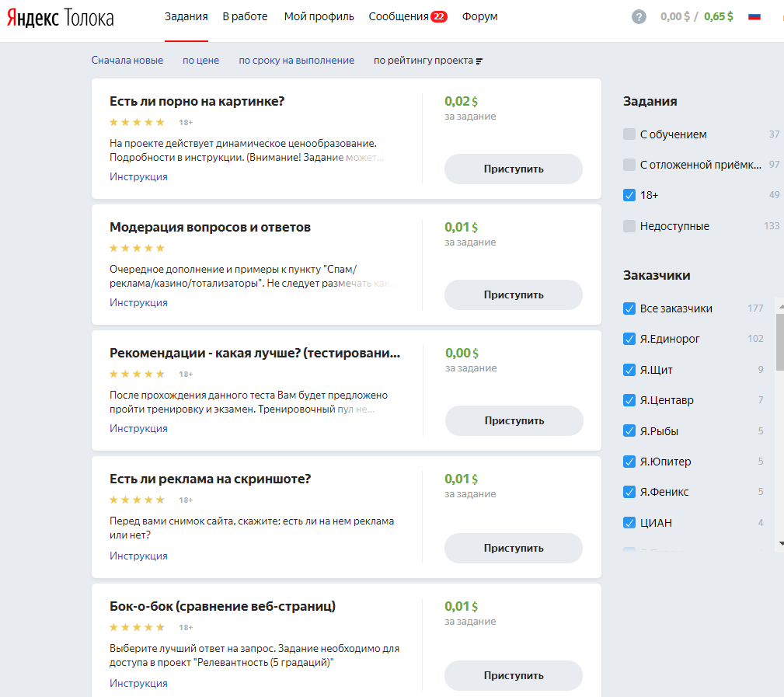Viewport: 784px width, 697px height.
Task: Start 'Бок-о-бок' comparison task
Action: 514,675
